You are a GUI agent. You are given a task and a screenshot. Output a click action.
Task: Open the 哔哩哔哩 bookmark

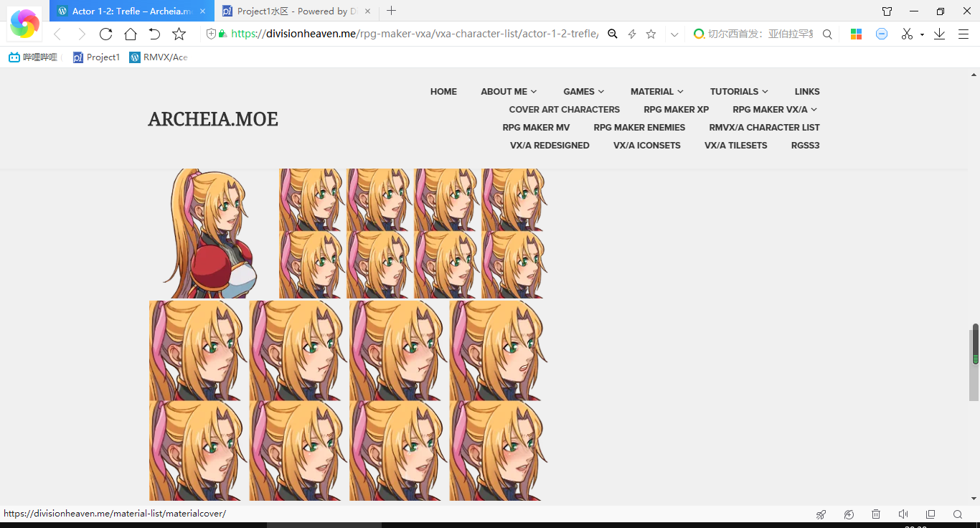(34, 57)
